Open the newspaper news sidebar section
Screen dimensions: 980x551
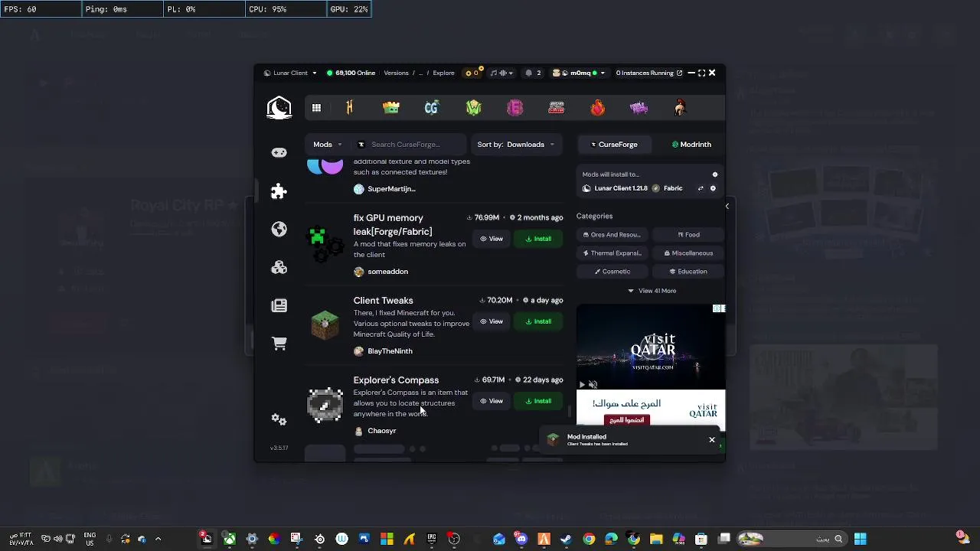click(x=279, y=305)
